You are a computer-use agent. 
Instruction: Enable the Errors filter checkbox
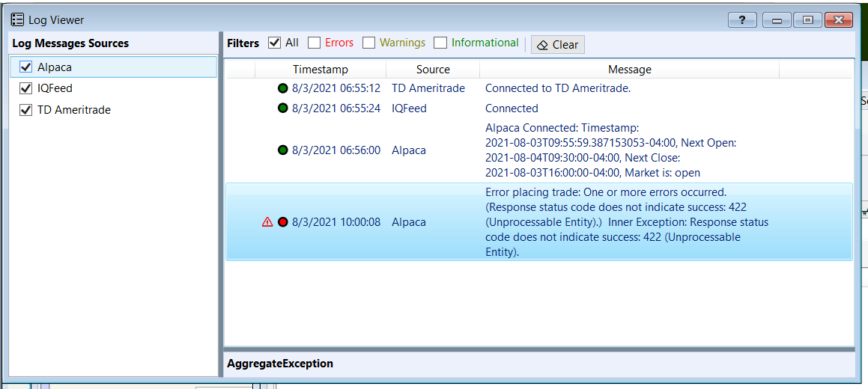coord(315,43)
